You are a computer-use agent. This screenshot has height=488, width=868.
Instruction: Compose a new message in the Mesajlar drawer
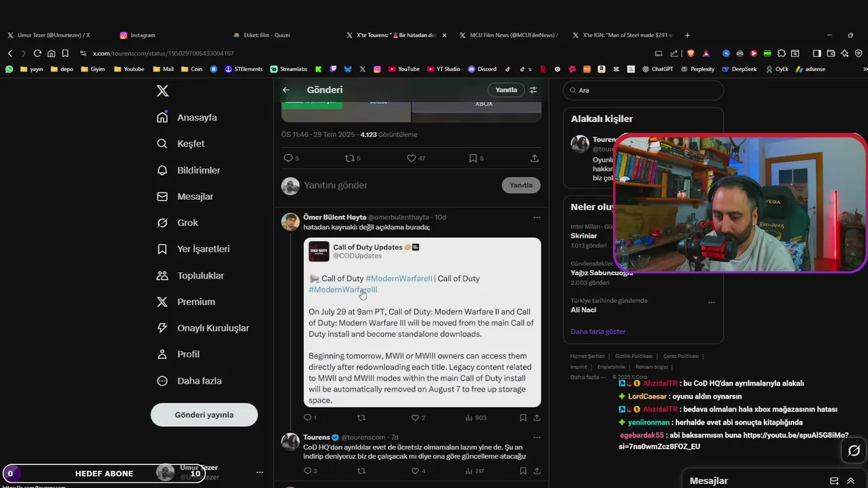click(x=834, y=481)
